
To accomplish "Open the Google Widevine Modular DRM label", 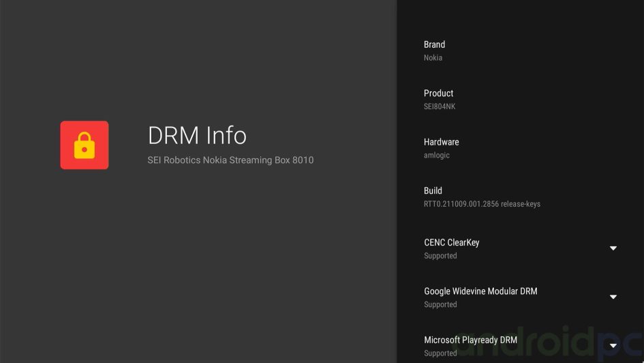I will [x=480, y=291].
